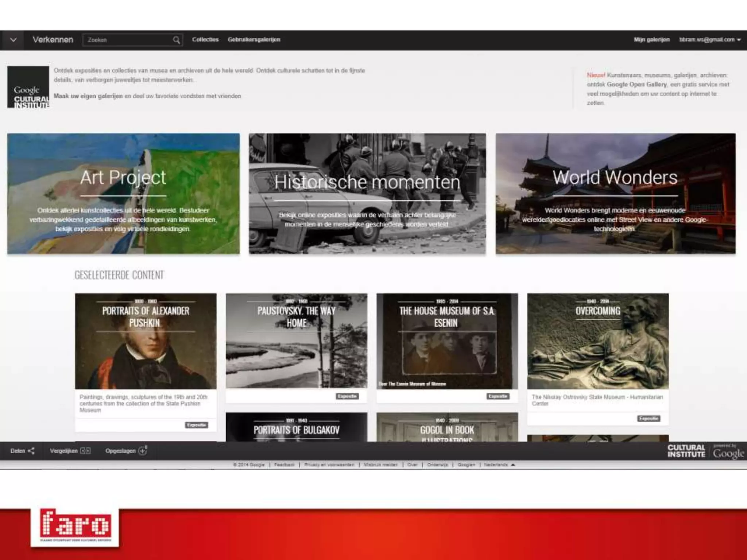The height and width of the screenshot is (560, 747).
Task: Click the Delen share icon
Action: point(31,451)
